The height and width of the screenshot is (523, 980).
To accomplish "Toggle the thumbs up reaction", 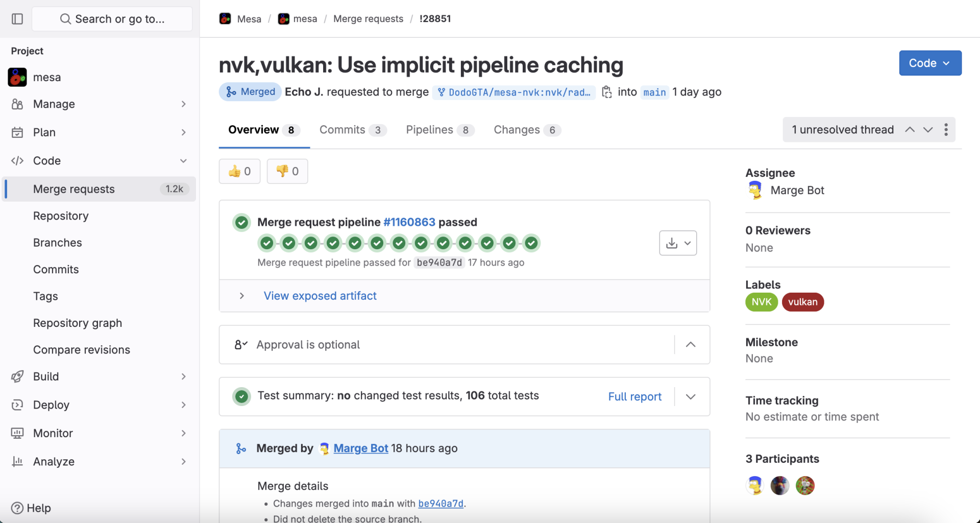I will click(x=239, y=171).
